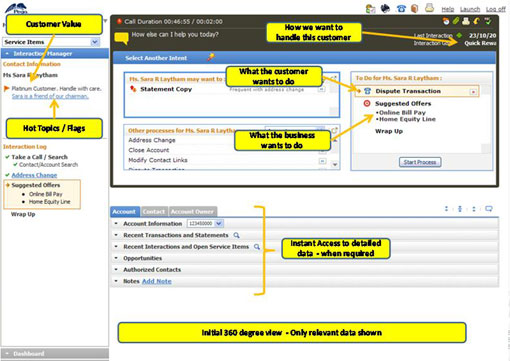Switch to the Account tab
The width and height of the screenshot is (510, 361).
click(125, 212)
